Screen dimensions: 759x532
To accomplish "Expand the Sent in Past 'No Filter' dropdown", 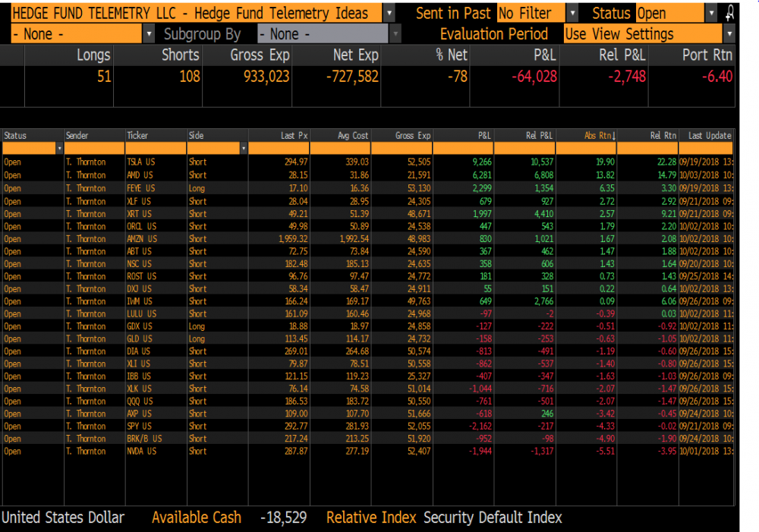I will pyautogui.click(x=572, y=13).
